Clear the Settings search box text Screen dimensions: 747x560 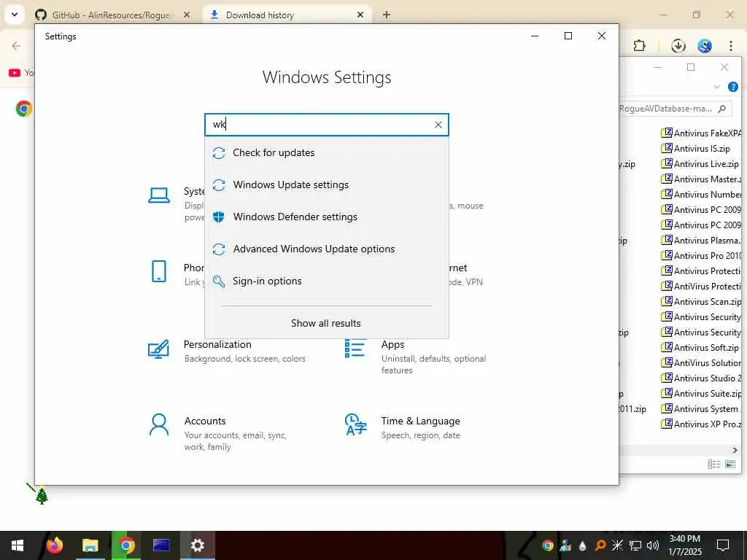pyautogui.click(x=438, y=125)
